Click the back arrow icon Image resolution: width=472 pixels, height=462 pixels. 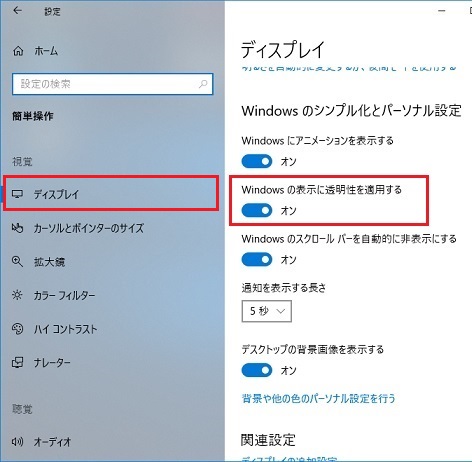(x=17, y=11)
